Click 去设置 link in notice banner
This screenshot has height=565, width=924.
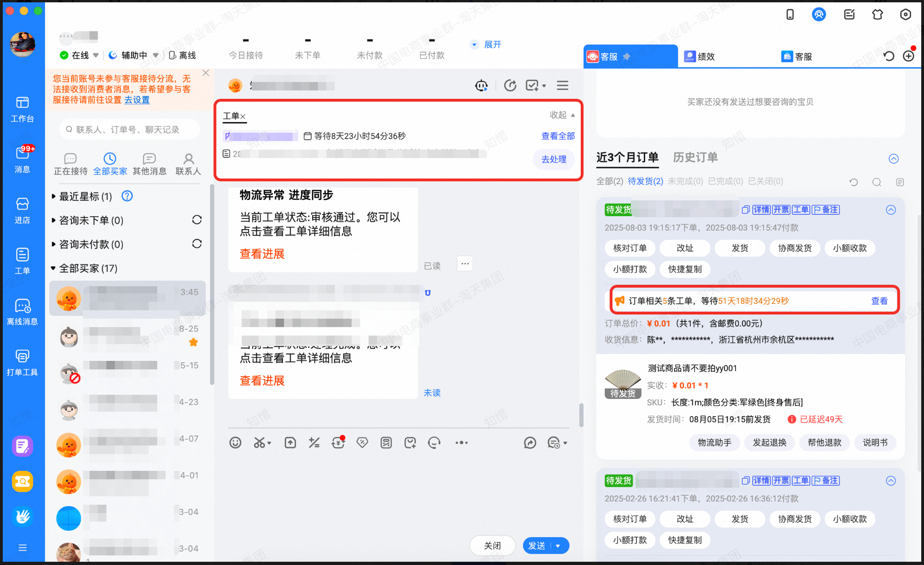click(137, 100)
